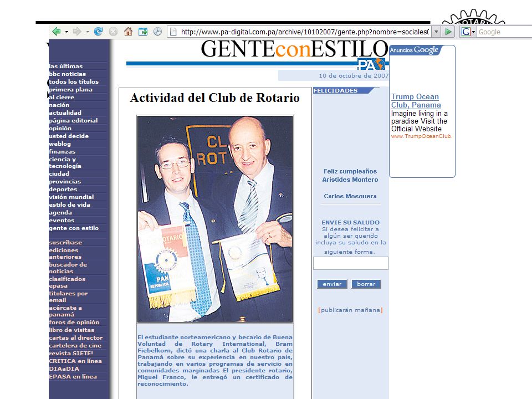Viewport: 532px width, 399px height.
Task: Open 'las últimas' sidebar link
Action: tap(66, 66)
